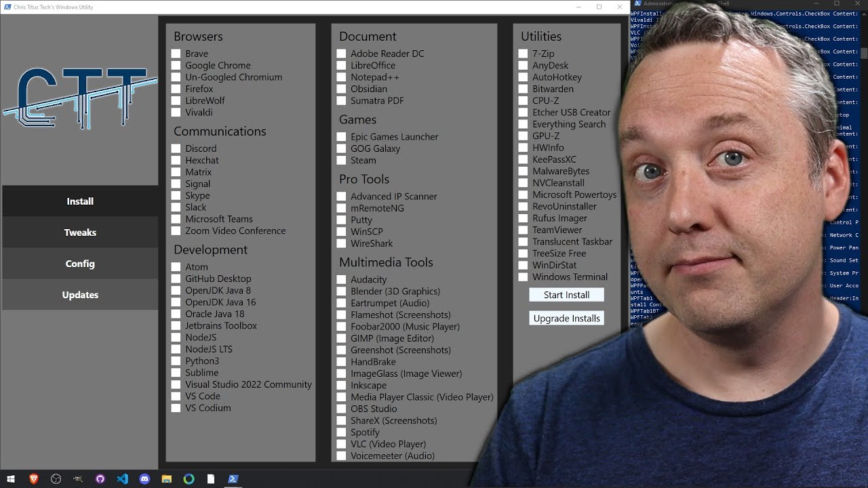Tick the Rufus Imager checkbox
Viewport: 868px width, 488px height.
click(524, 218)
